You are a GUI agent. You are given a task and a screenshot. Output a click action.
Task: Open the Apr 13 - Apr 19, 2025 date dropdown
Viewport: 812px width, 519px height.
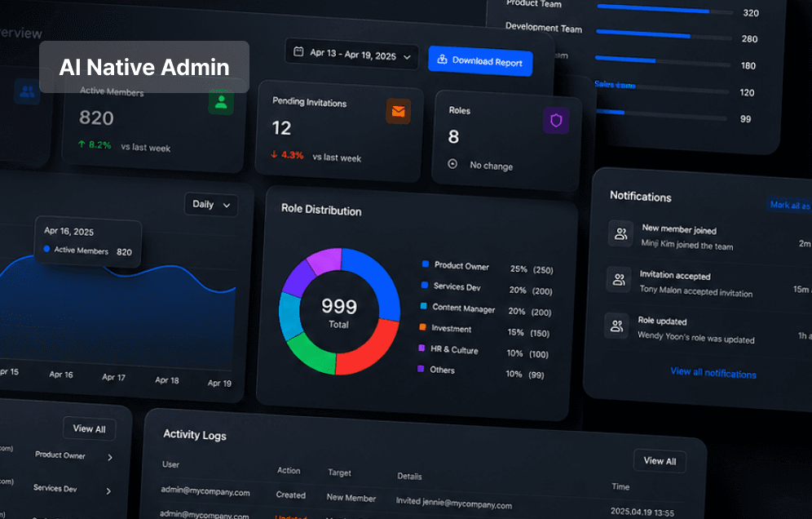point(351,54)
